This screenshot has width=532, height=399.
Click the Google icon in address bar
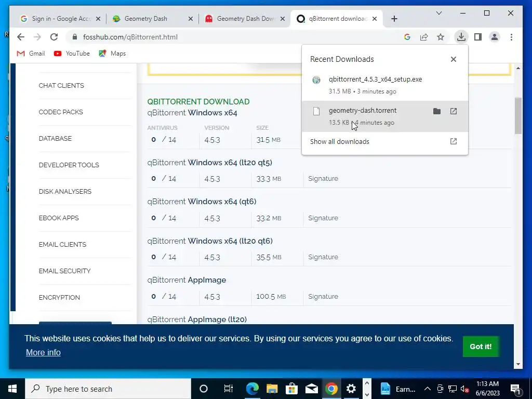pos(407,37)
